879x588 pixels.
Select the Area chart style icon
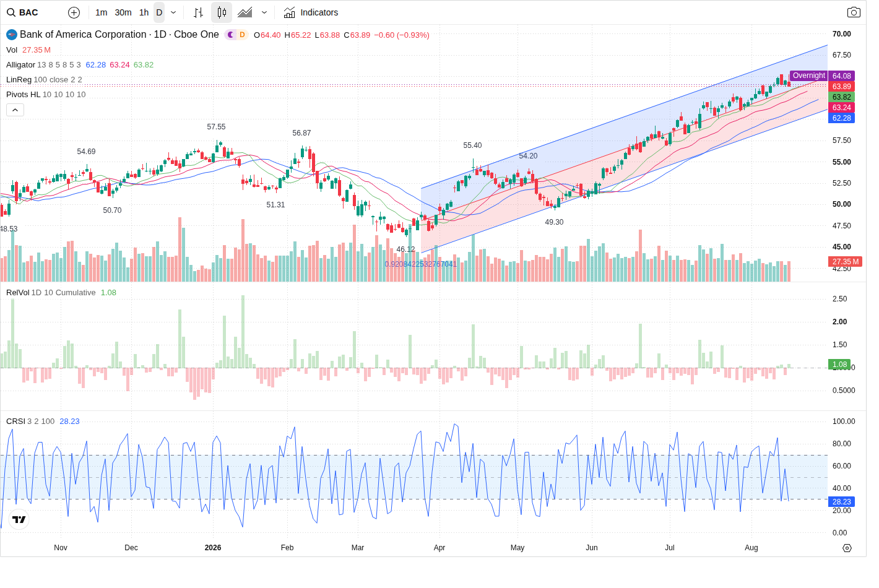coord(245,12)
